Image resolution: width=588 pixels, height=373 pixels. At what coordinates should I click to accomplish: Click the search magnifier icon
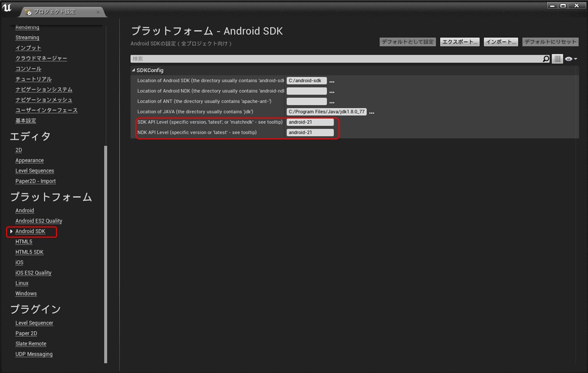546,59
